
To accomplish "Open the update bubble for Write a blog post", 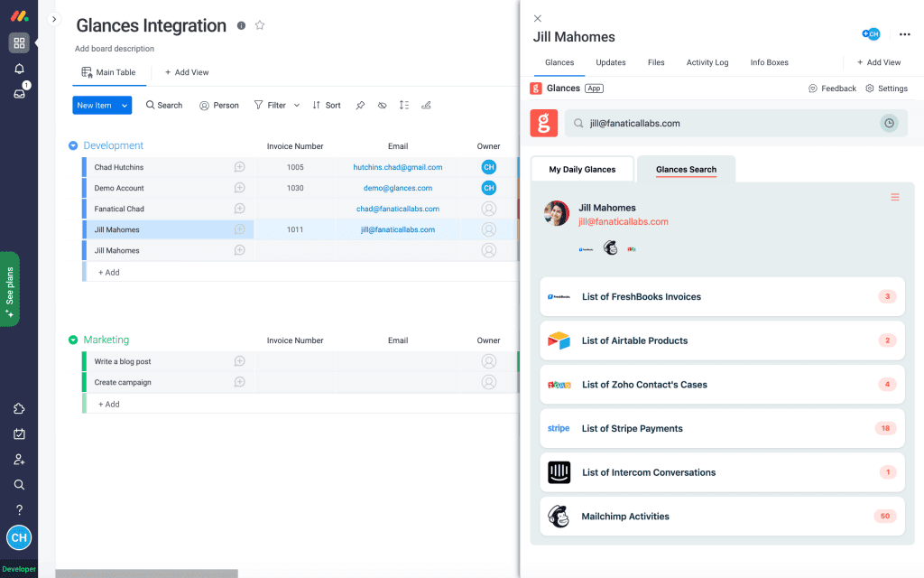I will click(x=239, y=361).
